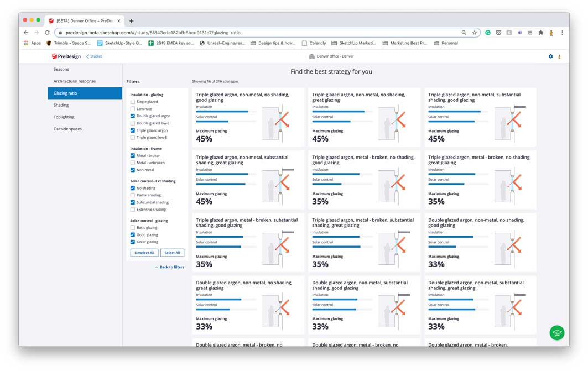The image size is (588, 371).
Task: Click the PreDesign logo
Action: coord(66,56)
